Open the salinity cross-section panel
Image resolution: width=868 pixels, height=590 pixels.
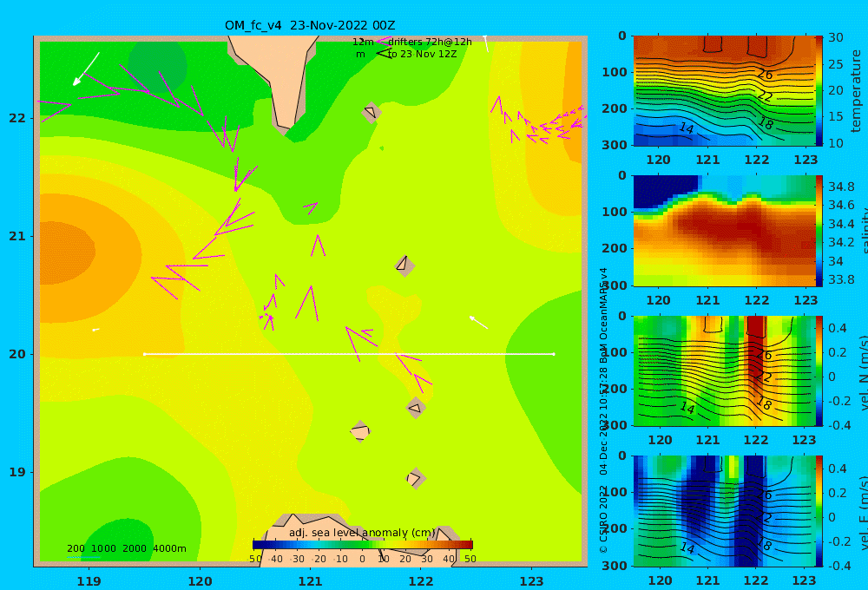(724, 231)
